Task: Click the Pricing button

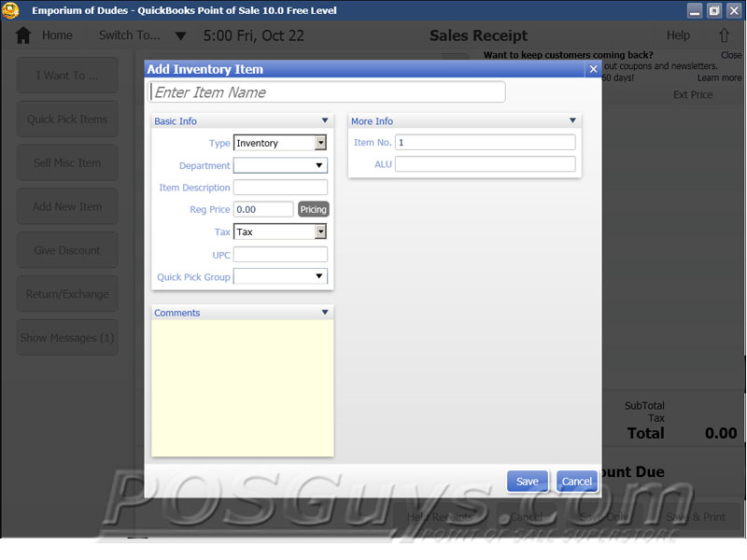Action: [313, 210]
